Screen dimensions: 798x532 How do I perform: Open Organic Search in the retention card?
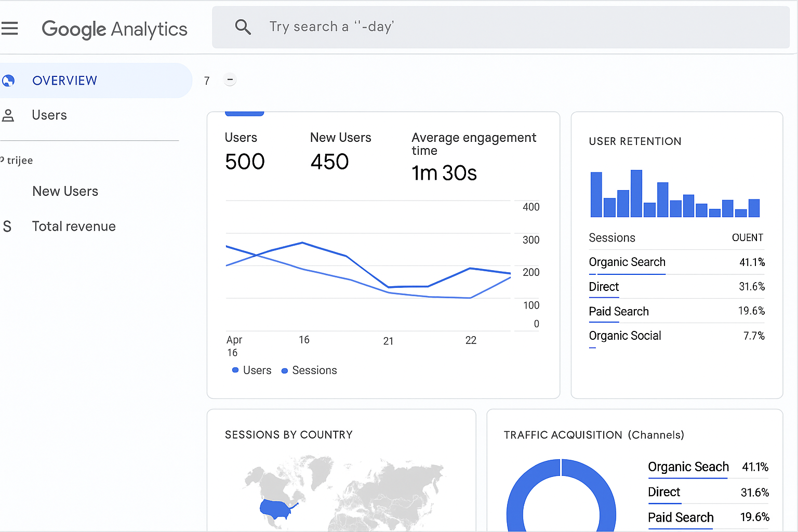click(x=627, y=262)
